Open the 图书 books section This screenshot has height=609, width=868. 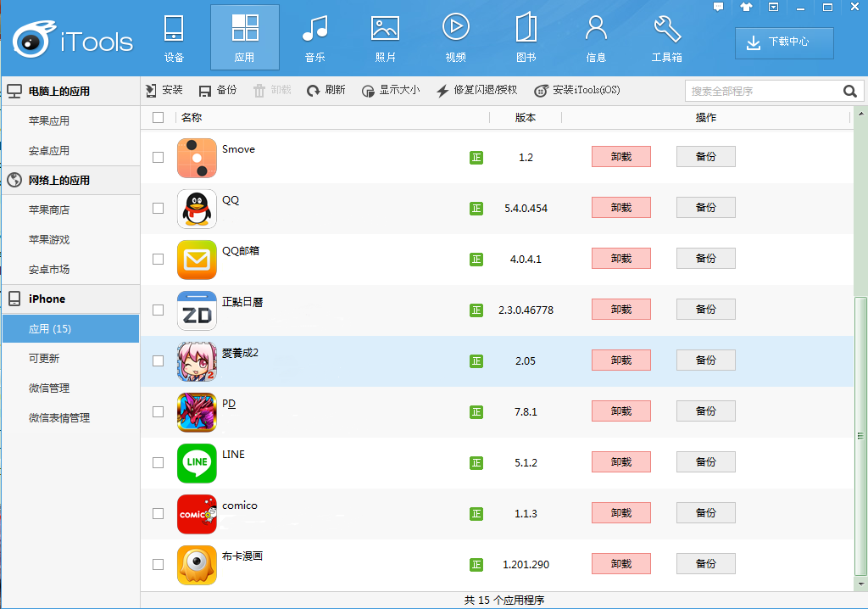[x=526, y=37]
